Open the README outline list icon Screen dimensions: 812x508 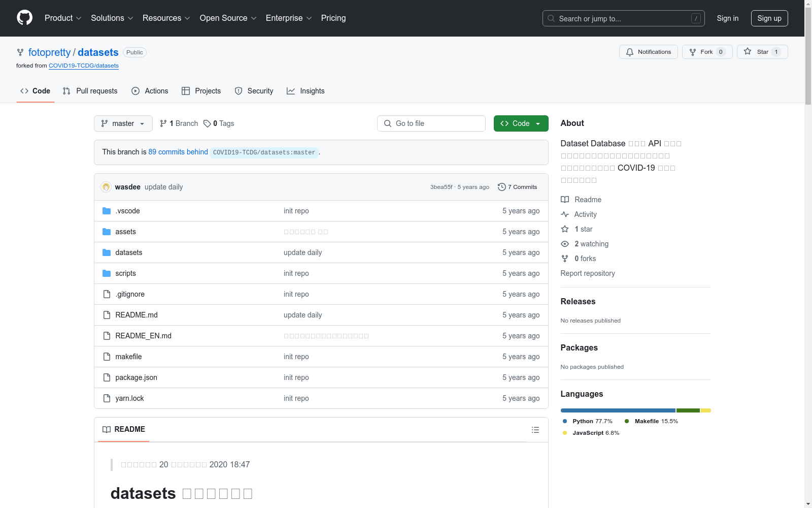535,430
